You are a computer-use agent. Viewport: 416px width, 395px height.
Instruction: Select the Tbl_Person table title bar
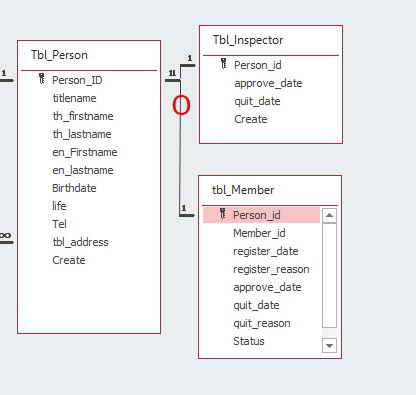click(x=89, y=55)
